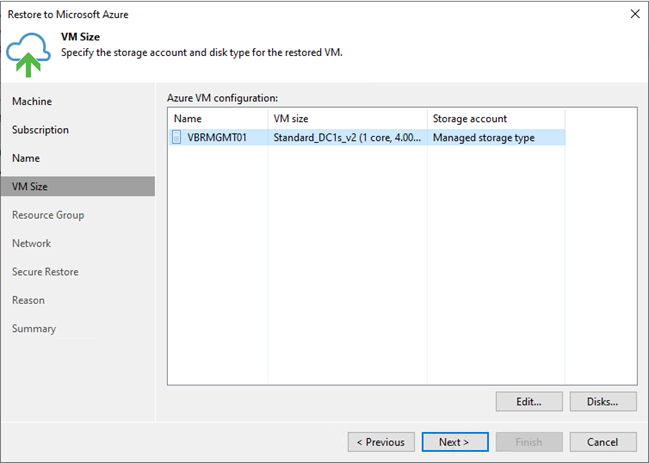Screen dimensions: 649x463
Task: Open the Network step
Action: 31,243
